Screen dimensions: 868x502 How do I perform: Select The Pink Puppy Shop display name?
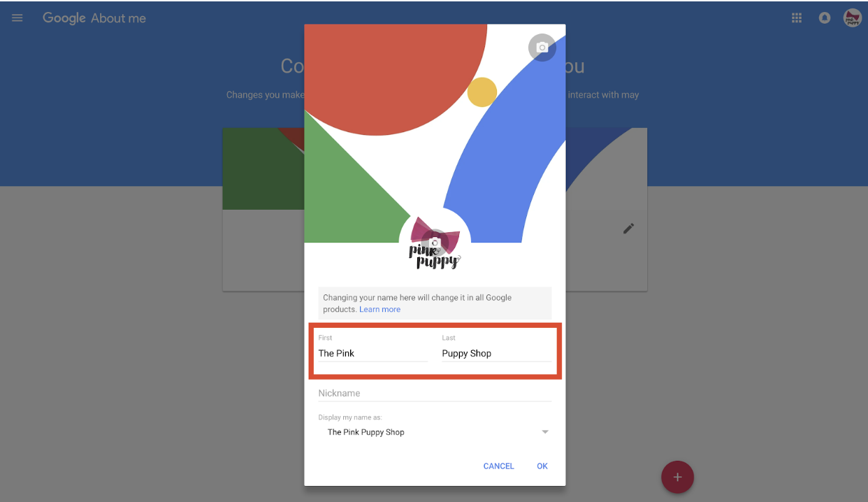(x=366, y=432)
